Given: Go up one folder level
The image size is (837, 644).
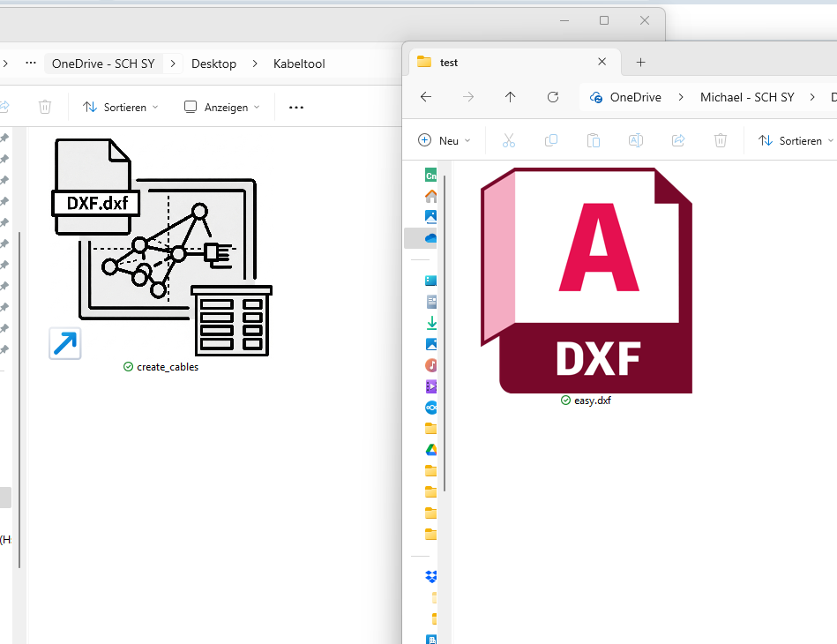Looking at the screenshot, I should (x=511, y=97).
